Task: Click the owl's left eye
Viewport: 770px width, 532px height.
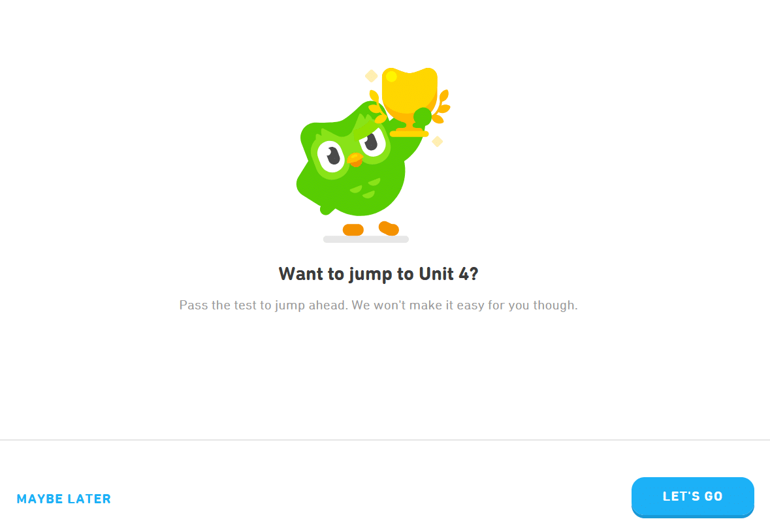Action: (x=331, y=156)
